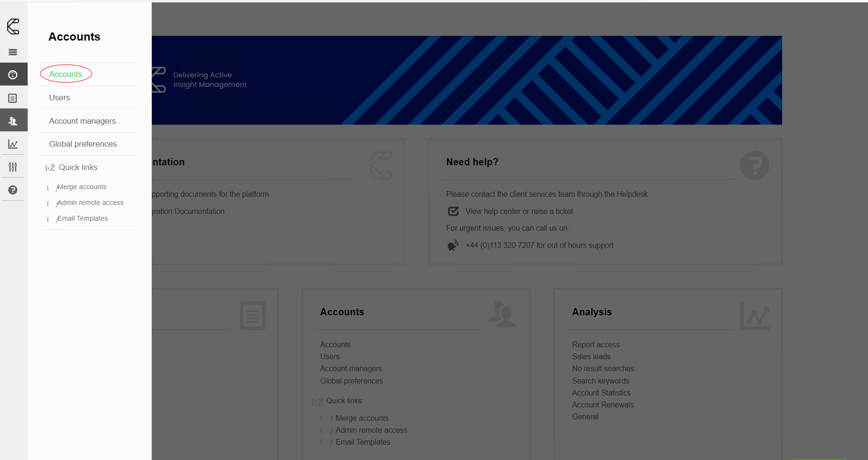Select Accounts in the flyout menu

pos(65,74)
